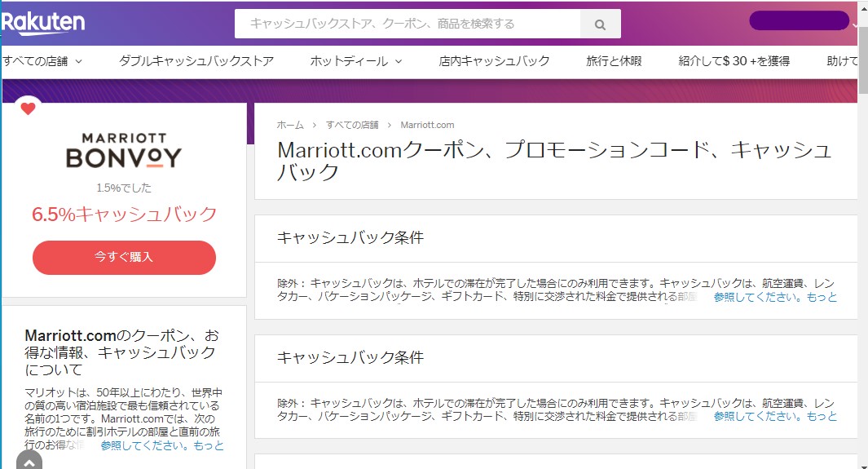This screenshot has width=868, height=469.
Task: Click the Marriott Bonvoy logo
Action: [124, 151]
